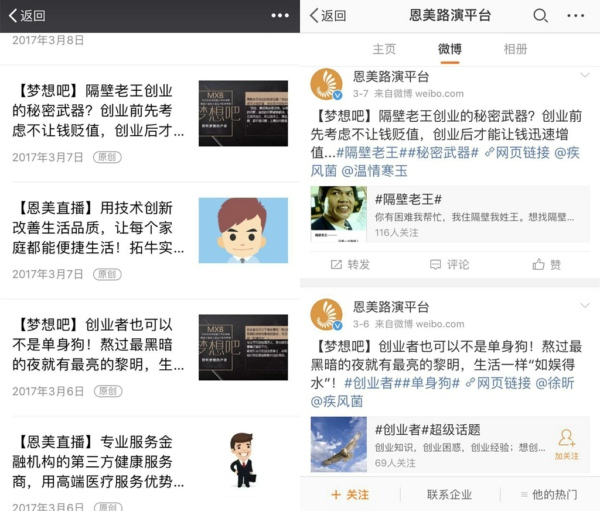Open the 网页链接 link in first post

click(x=517, y=153)
